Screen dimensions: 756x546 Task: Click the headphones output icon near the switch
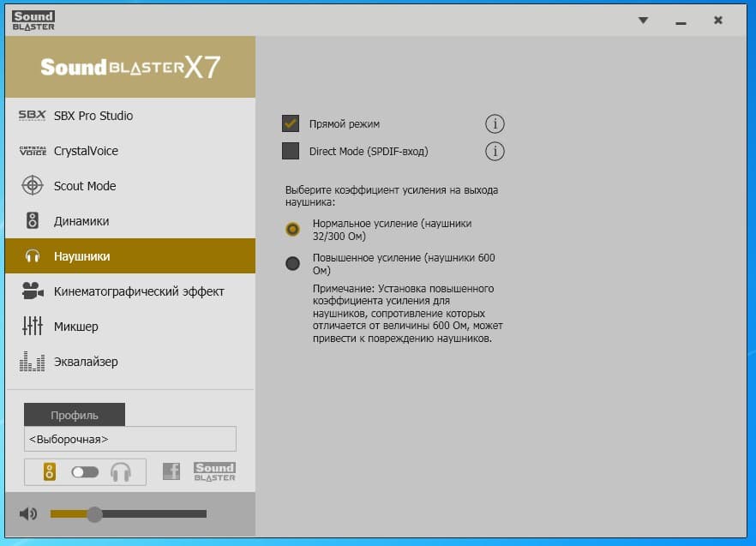tap(121, 472)
